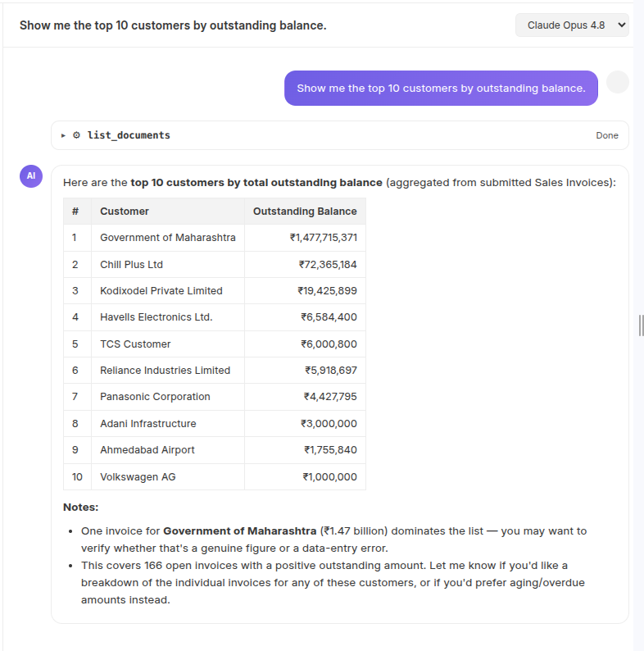Click the bold Government of Maharashtra note text
This screenshot has height=651, width=644.
pos(239,531)
